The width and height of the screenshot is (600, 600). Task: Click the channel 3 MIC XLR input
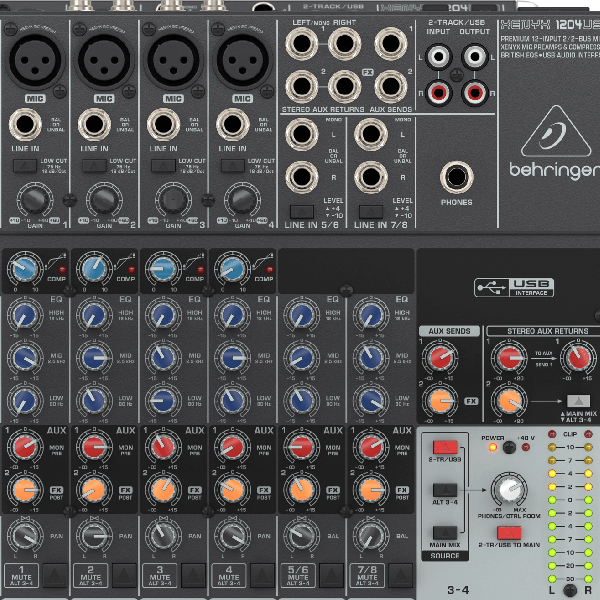(173, 60)
